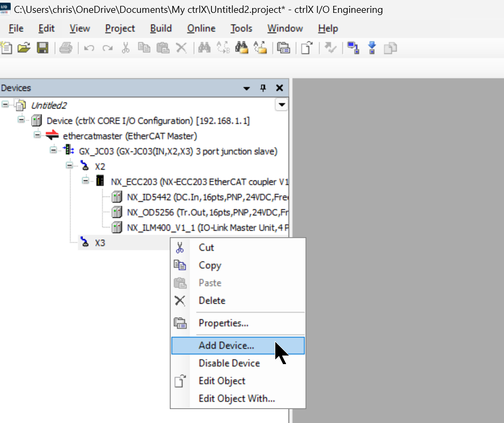
Task: Open the Project menu
Action: [120, 28]
